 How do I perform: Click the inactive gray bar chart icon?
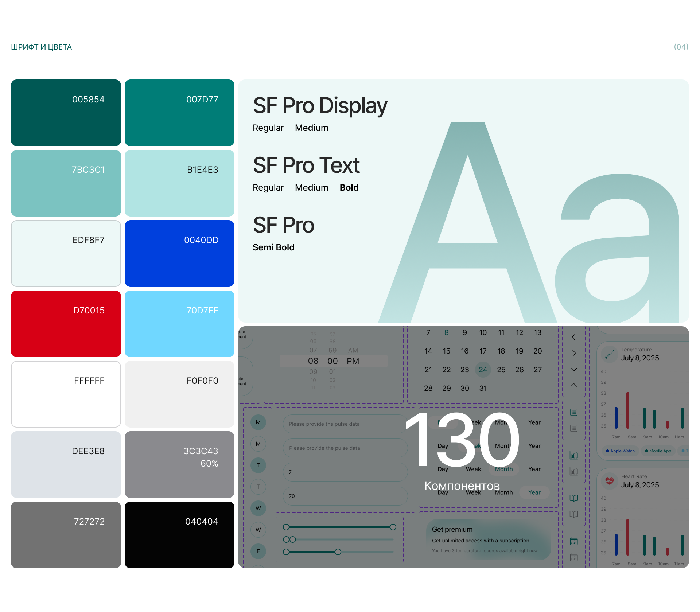(x=574, y=472)
